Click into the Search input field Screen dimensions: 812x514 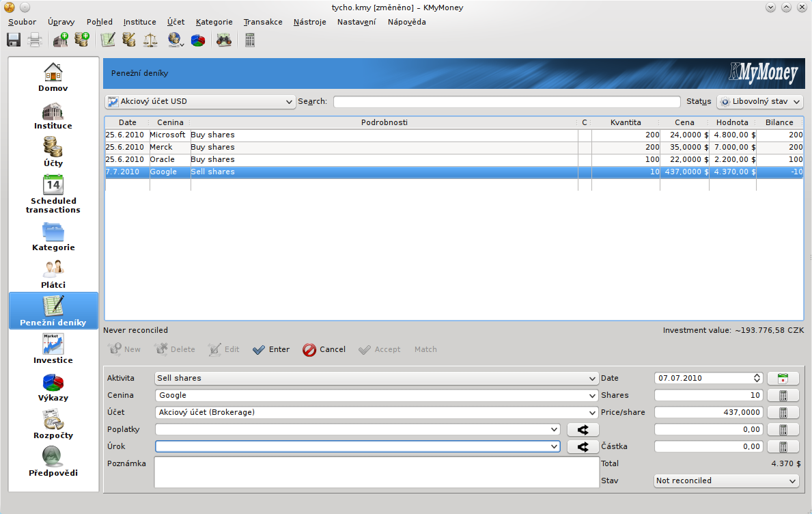[x=506, y=102]
